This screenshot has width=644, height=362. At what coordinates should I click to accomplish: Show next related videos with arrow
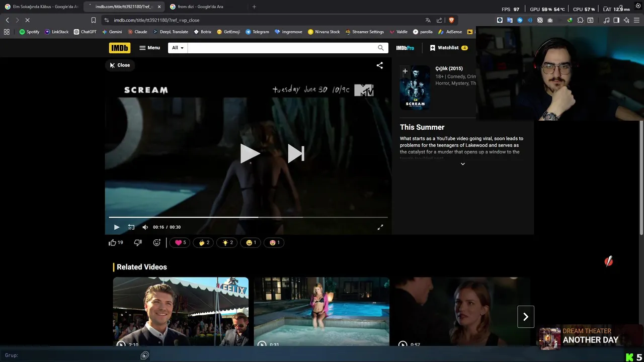click(x=526, y=317)
